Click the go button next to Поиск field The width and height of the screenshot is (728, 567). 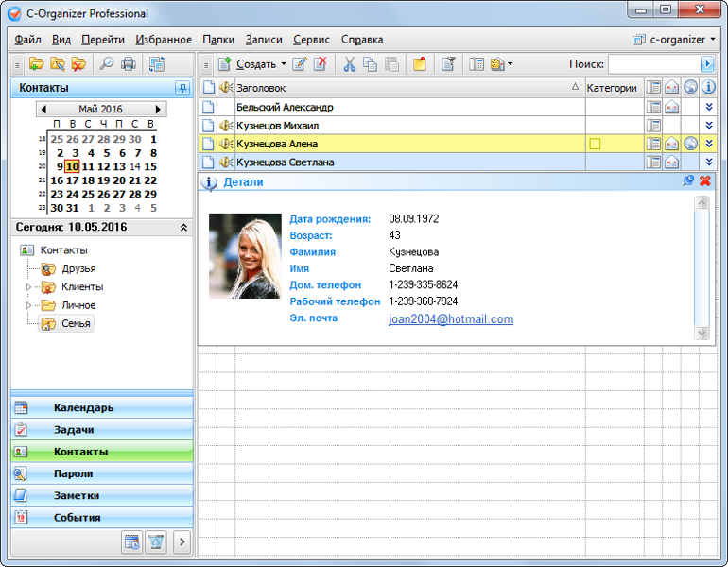(x=707, y=64)
